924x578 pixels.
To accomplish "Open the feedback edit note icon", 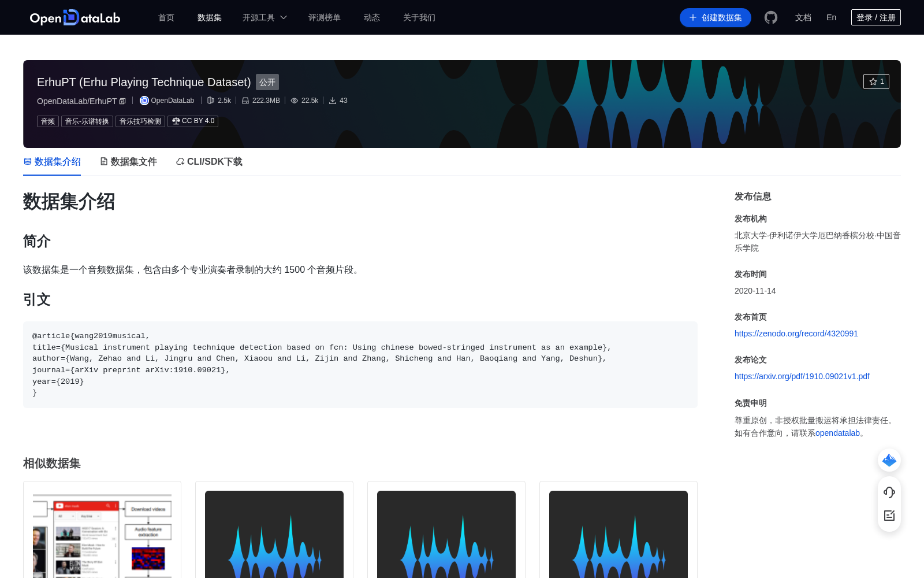I will coord(889,516).
